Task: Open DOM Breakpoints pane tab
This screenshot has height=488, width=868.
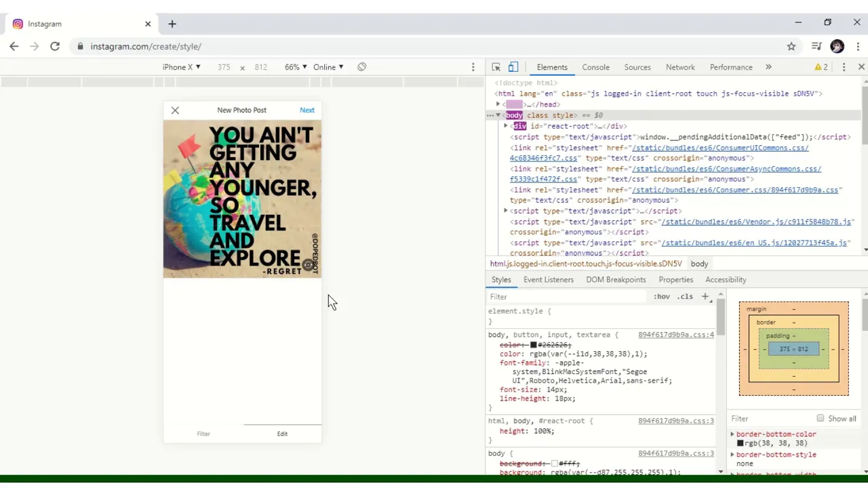Action: pyautogui.click(x=616, y=279)
